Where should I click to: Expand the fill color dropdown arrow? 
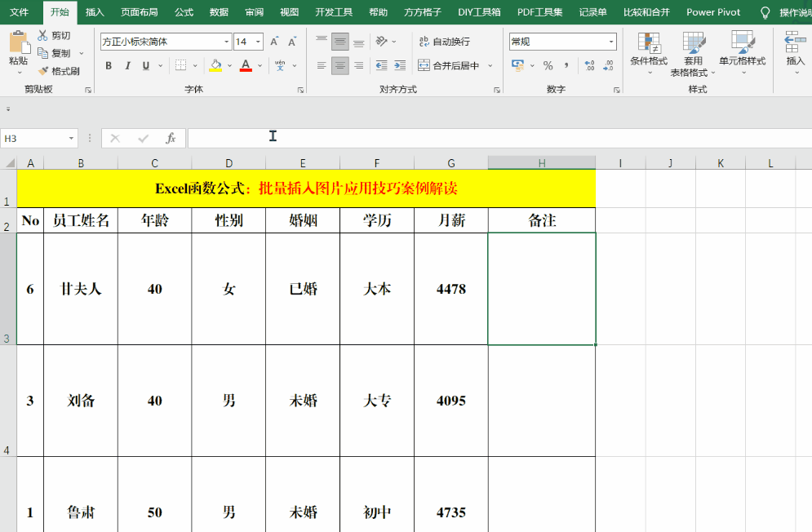(x=229, y=66)
